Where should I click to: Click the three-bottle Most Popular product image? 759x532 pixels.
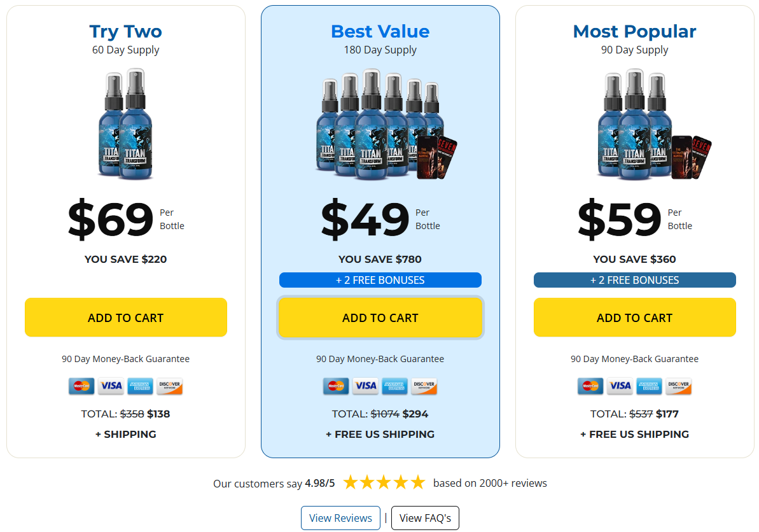[653, 124]
